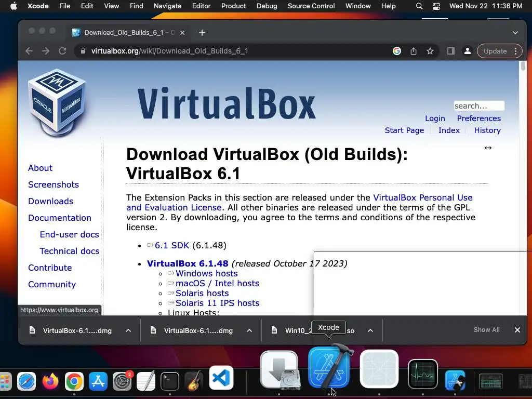This screenshot has height=399, width=532.
Task: Click the VirtualBox cube logo
Action: [x=57, y=103]
